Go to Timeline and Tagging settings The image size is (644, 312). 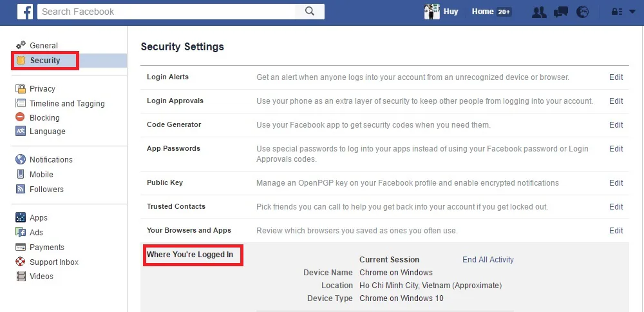pyautogui.click(x=67, y=104)
